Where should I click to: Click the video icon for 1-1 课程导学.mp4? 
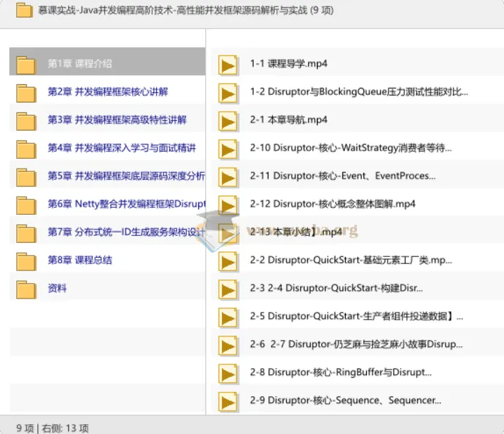point(228,65)
